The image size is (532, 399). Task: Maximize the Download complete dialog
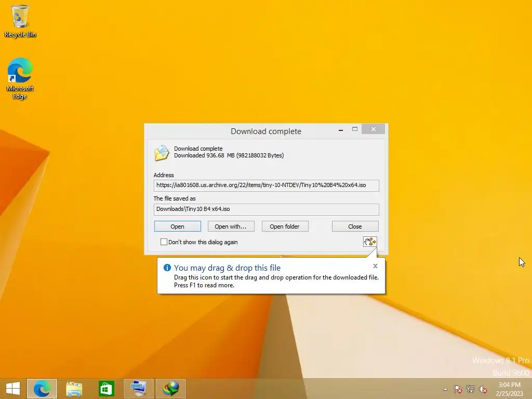[354, 129]
